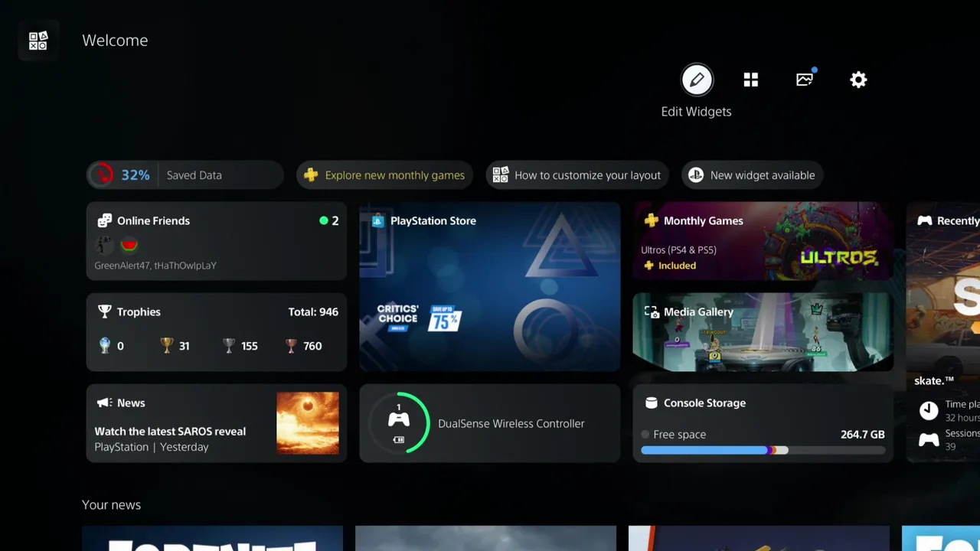Viewport: 980px width, 551px height.
Task: Click PlayStation | Yesterday news source text
Action: point(152,447)
